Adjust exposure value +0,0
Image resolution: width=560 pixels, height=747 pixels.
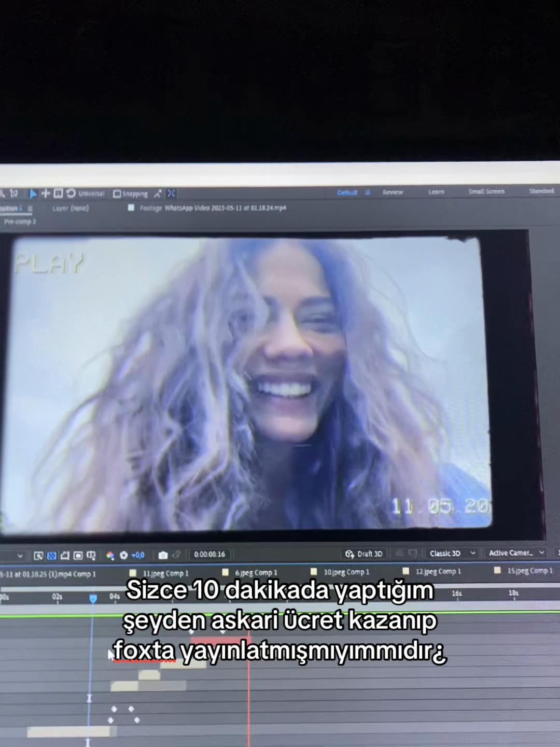[138, 555]
